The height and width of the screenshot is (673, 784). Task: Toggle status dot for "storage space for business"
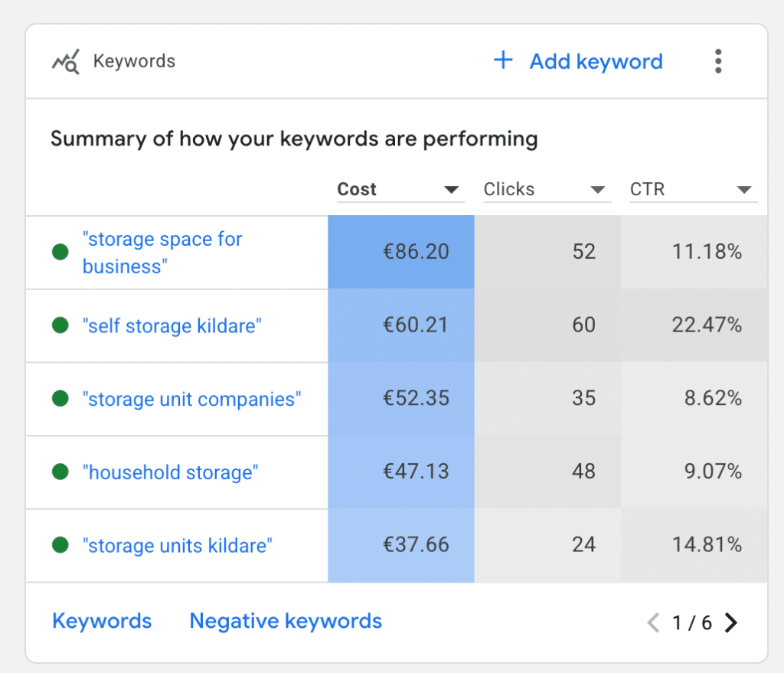[60, 252]
